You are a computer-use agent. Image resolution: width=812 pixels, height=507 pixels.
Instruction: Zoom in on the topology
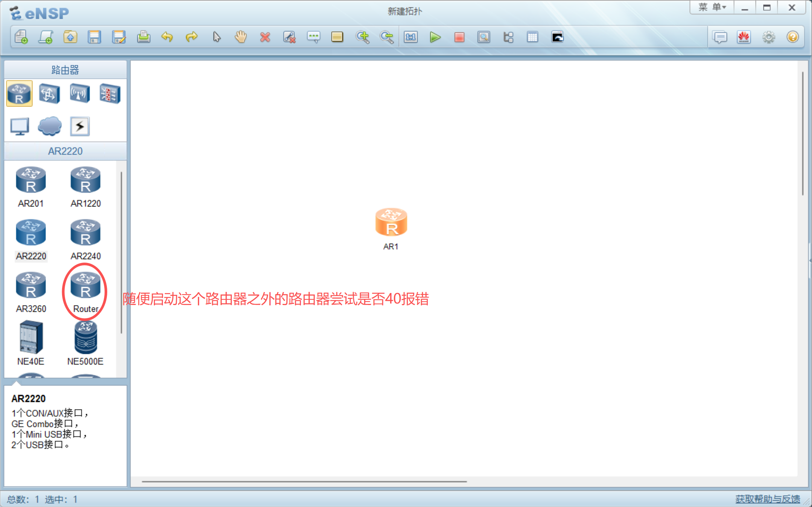tap(362, 37)
